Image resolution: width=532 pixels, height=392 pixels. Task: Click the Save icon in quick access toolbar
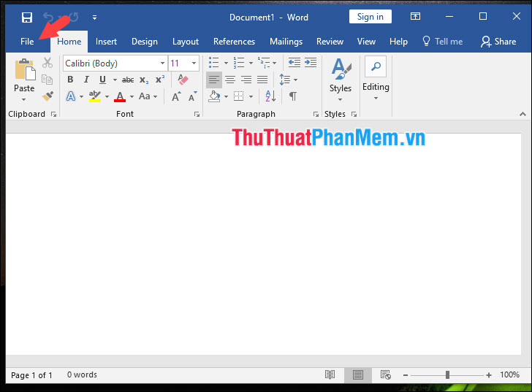point(27,18)
